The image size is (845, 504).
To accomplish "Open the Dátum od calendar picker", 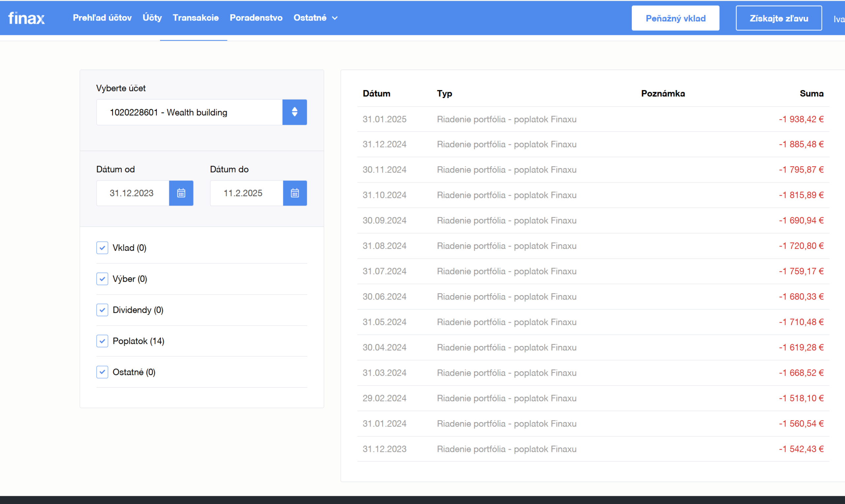I will pyautogui.click(x=181, y=193).
